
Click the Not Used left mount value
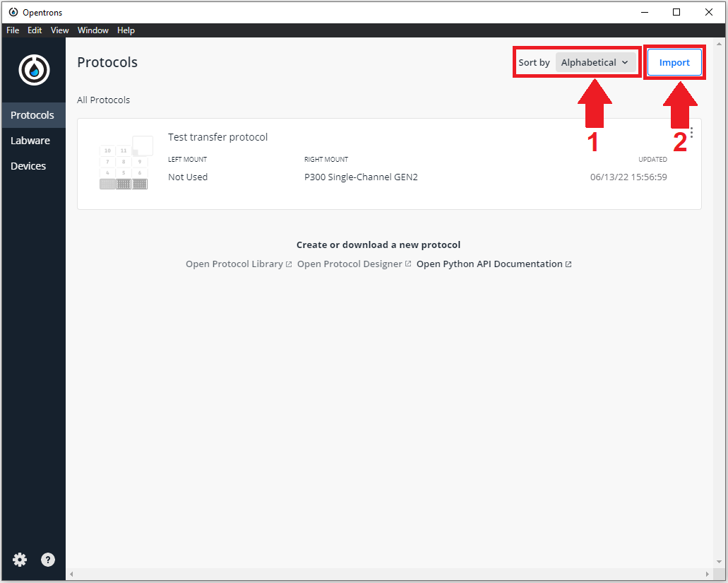tap(188, 177)
